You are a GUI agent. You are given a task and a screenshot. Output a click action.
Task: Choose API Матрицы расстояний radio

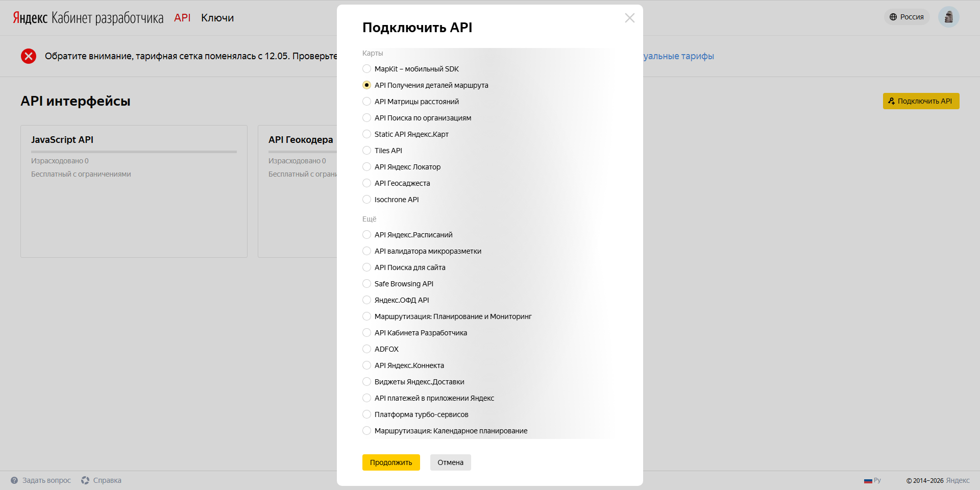tap(366, 102)
